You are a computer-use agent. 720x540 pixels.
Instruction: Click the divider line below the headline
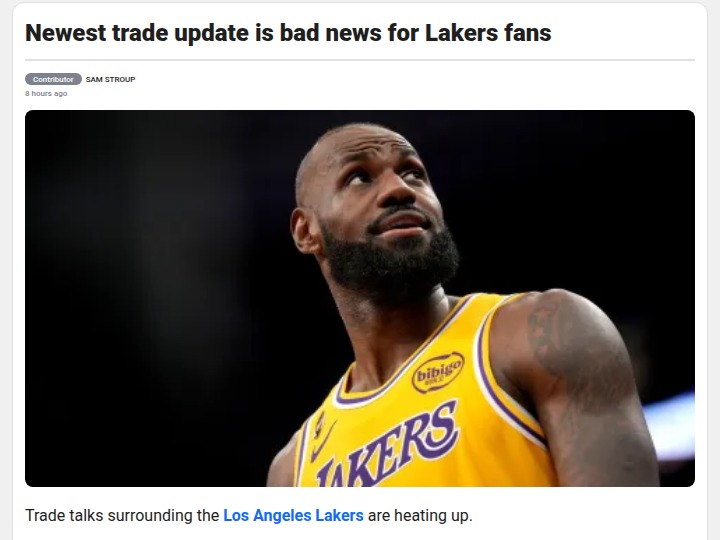(x=360, y=60)
